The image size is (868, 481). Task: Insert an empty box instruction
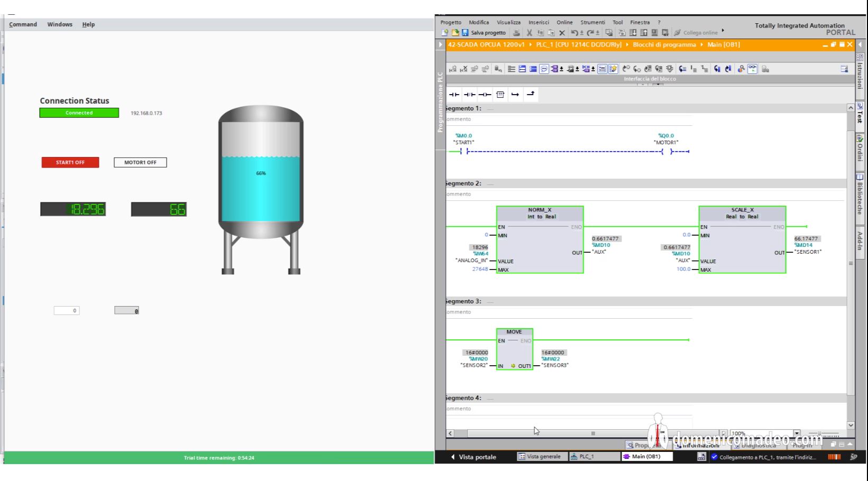pos(500,94)
